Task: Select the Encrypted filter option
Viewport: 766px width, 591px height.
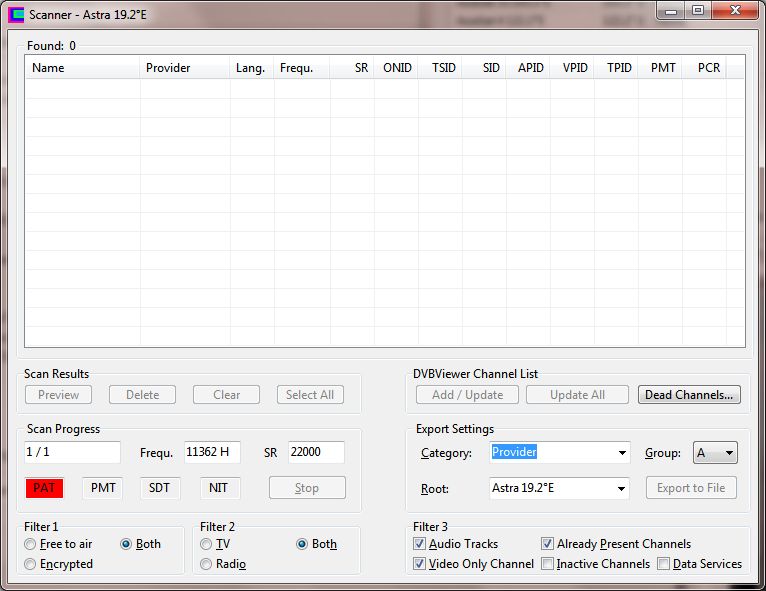Action: point(31,564)
